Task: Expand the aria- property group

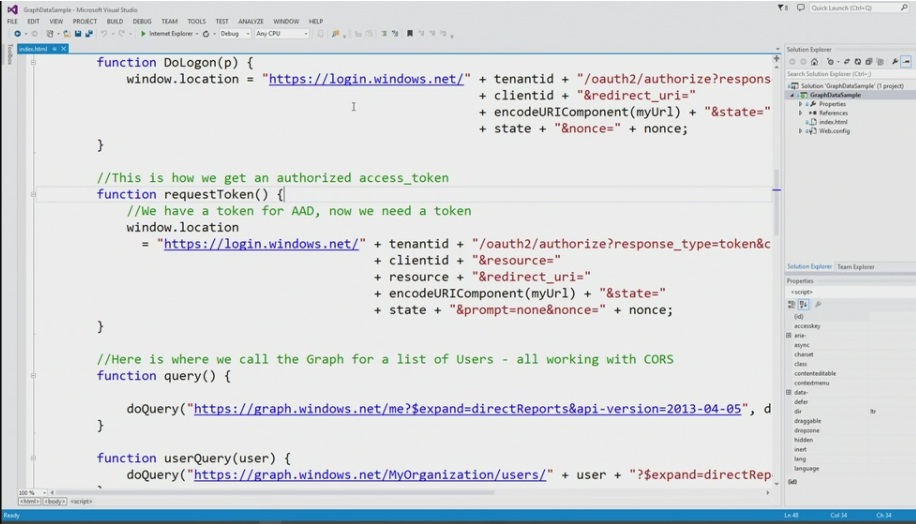Action: click(x=789, y=335)
